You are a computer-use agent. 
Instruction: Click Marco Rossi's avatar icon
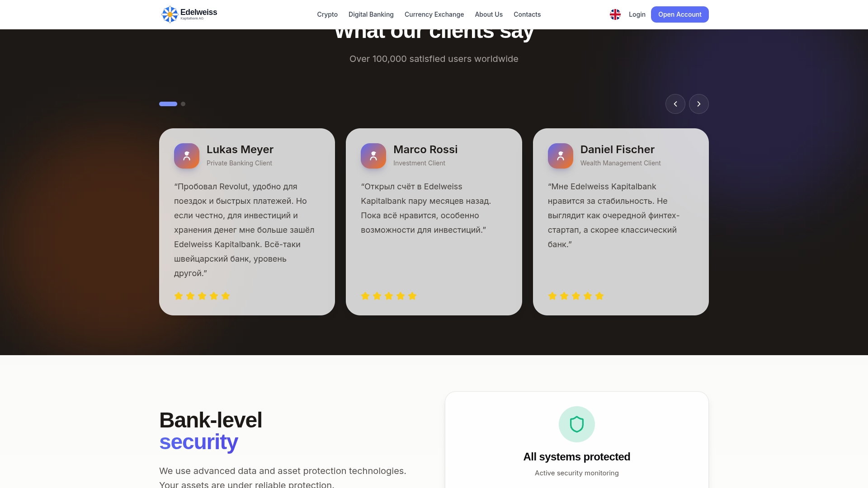point(373,156)
